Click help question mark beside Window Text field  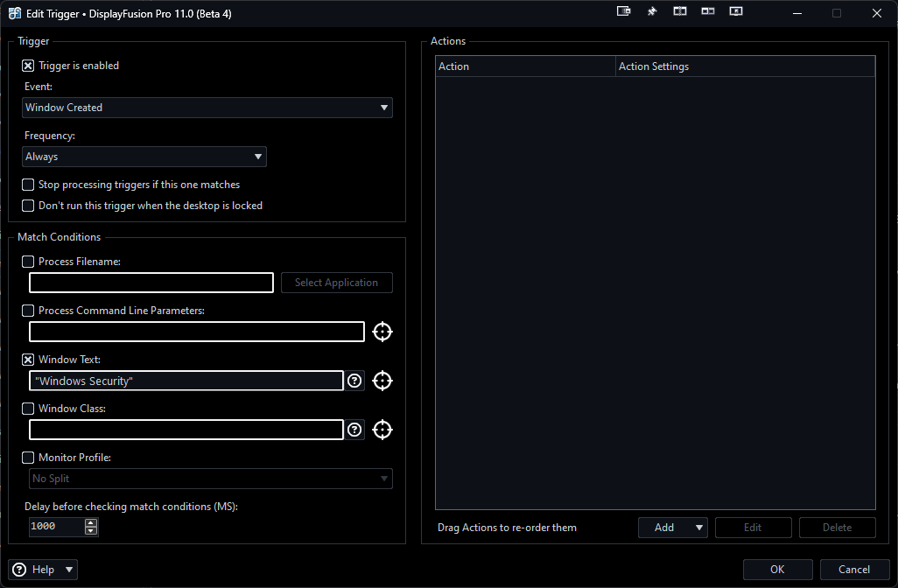[354, 381]
